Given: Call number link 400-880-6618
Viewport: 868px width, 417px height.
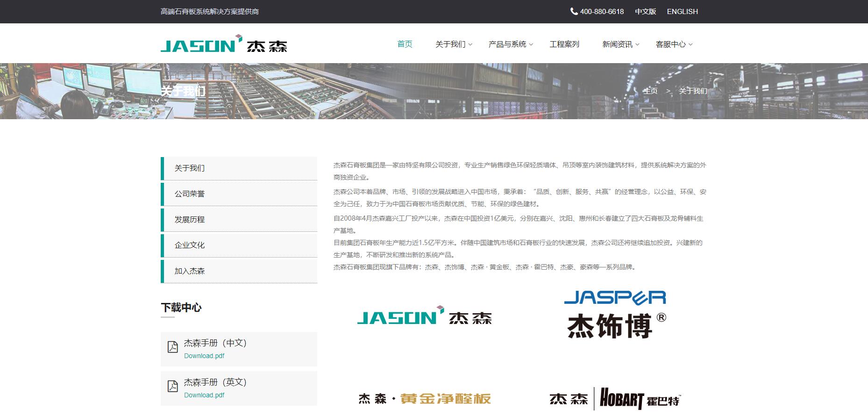Looking at the screenshot, I should pos(602,11).
